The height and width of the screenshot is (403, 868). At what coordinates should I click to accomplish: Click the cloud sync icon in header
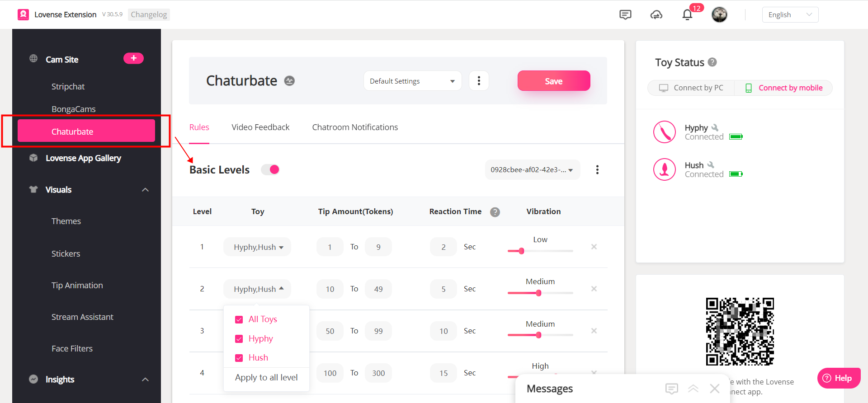(656, 15)
